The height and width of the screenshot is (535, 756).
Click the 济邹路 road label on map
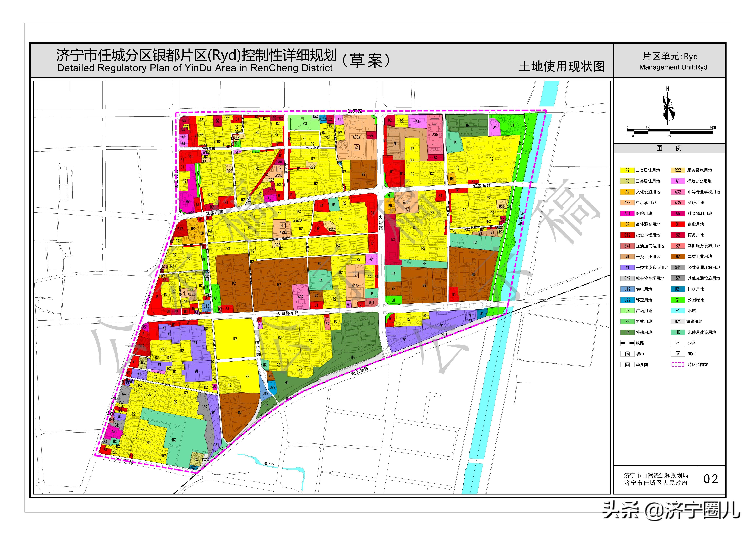[124, 461]
